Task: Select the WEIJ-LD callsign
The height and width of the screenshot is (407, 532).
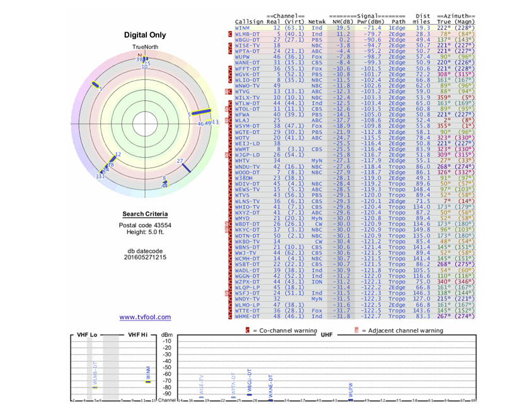Action: (247, 144)
